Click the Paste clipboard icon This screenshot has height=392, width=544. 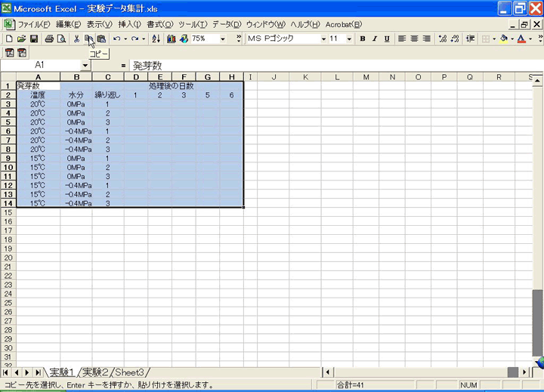click(101, 39)
